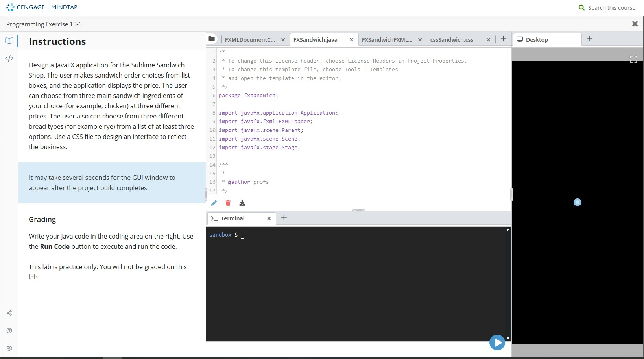The width and height of the screenshot is (644, 359).
Task: Click the download code icon
Action: click(242, 203)
